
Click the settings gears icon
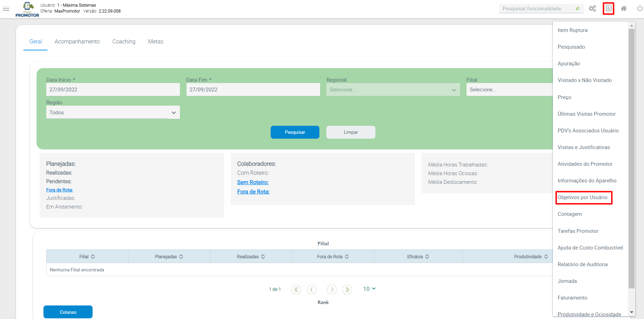[592, 8]
